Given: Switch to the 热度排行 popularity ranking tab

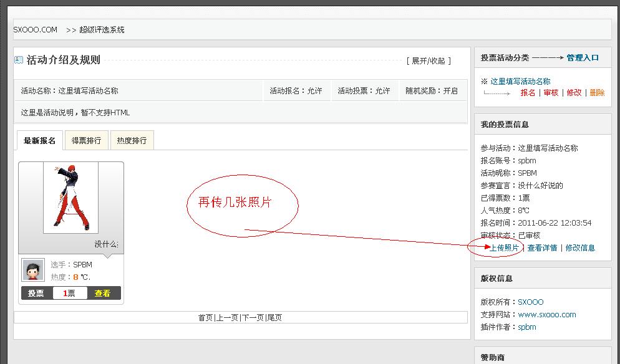Looking at the screenshot, I should point(133,140).
